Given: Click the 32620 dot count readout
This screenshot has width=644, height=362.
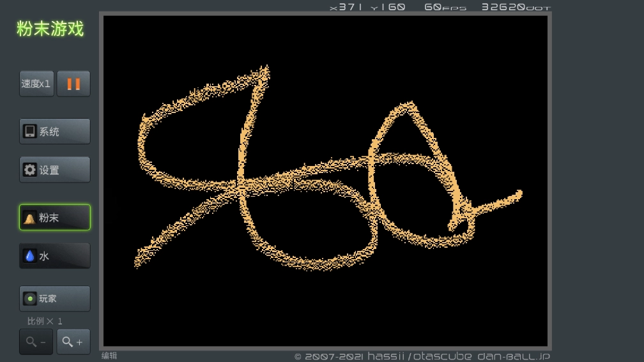Looking at the screenshot, I should tap(516, 7).
